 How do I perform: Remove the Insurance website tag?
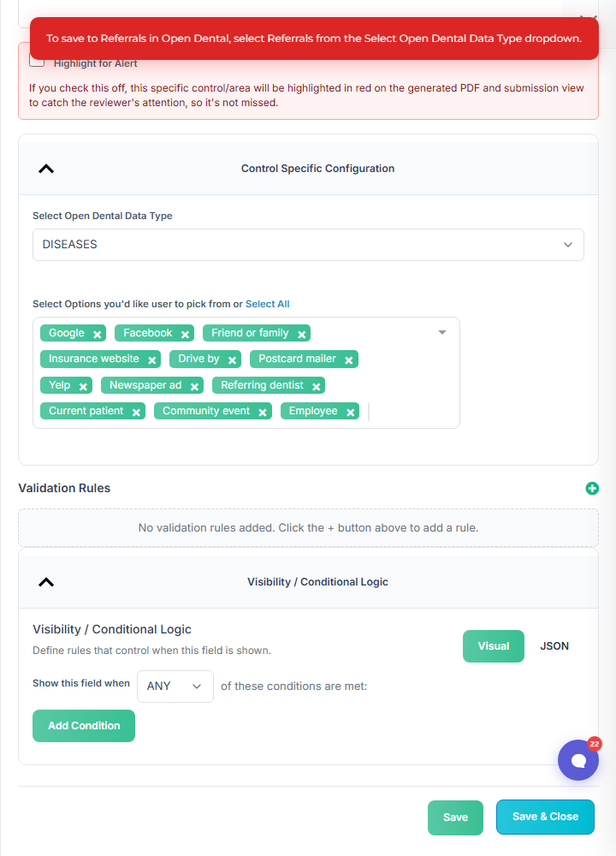pyautogui.click(x=152, y=360)
